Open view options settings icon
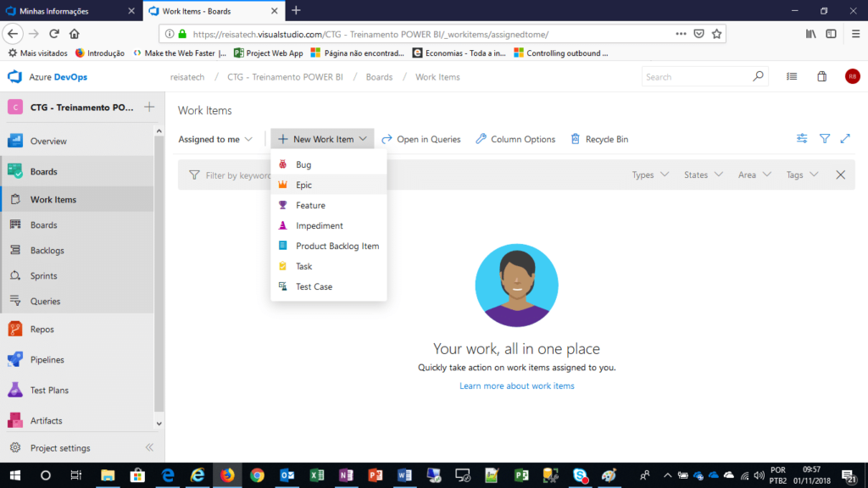Screen dimensions: 868x488 (x=802, y=139)
